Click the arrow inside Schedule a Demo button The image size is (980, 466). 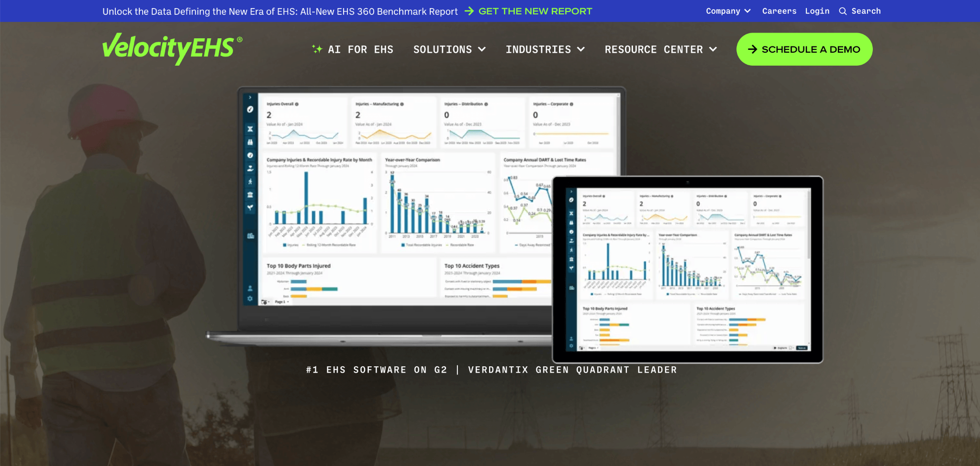tap(752, 49)
